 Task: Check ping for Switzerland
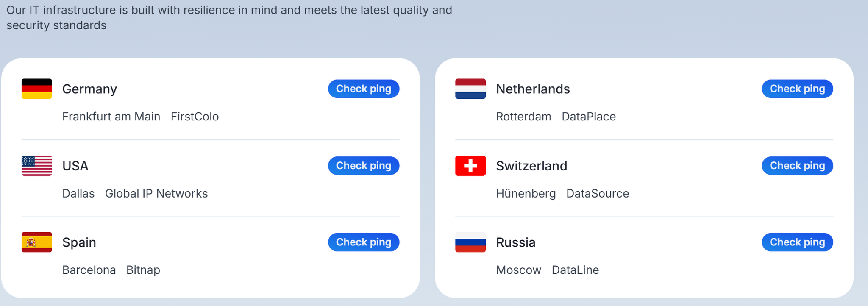[x=797, y=166]
